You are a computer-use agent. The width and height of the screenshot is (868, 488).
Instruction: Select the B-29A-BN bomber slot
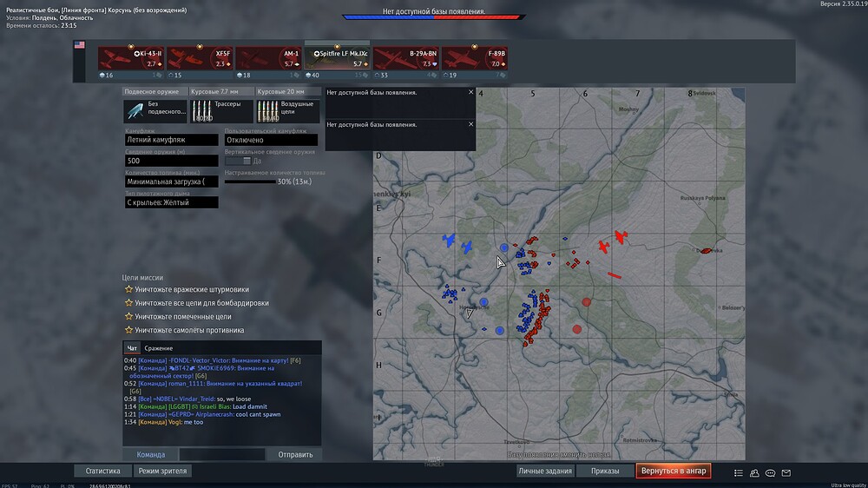(405, 57)
